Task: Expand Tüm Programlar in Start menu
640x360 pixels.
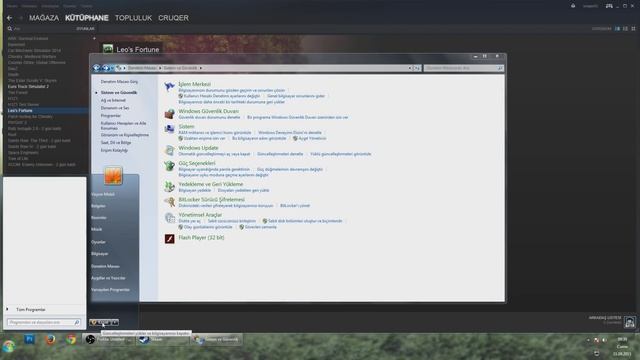Action: [30, 309]
